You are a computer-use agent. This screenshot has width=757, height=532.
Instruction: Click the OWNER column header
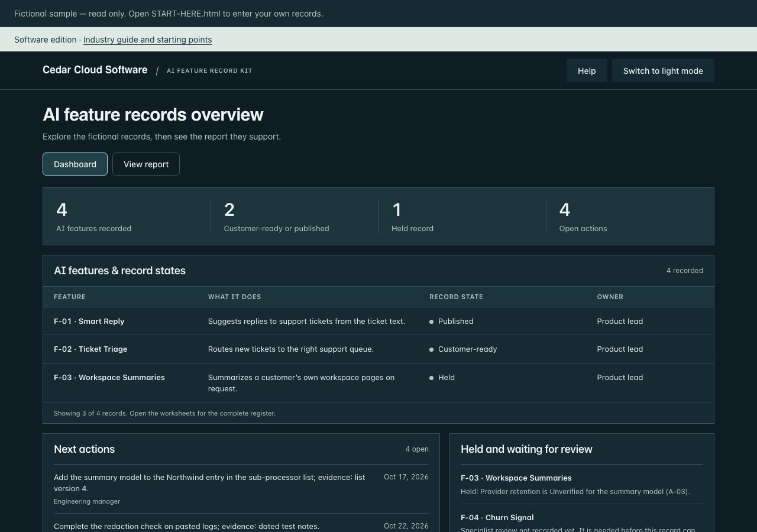click(x=610, y=297)
